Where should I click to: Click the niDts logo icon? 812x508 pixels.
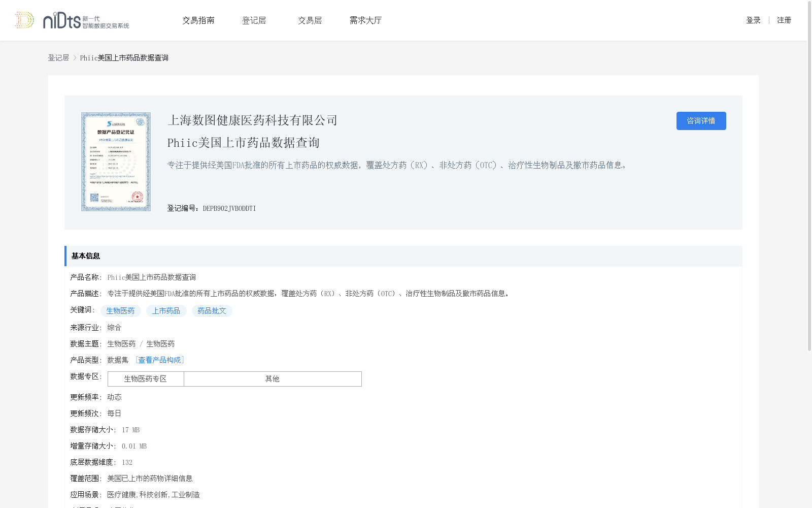coord(72,20)
